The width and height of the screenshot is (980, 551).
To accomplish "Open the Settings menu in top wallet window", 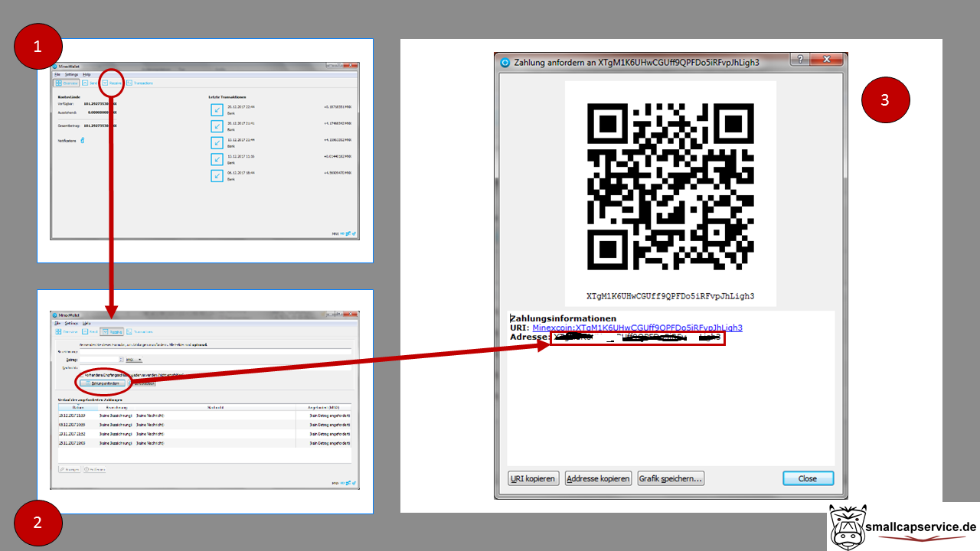I will click(71, 74).
